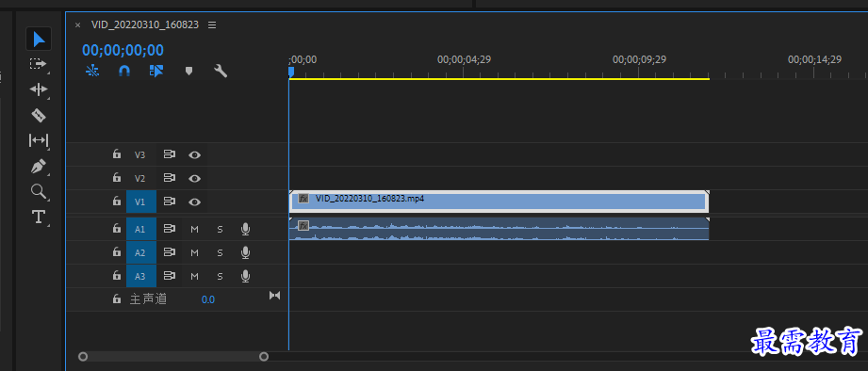Select the Zoom magnifier tool
The width and height of the screenshot is (868, 371).
[39, 191]
